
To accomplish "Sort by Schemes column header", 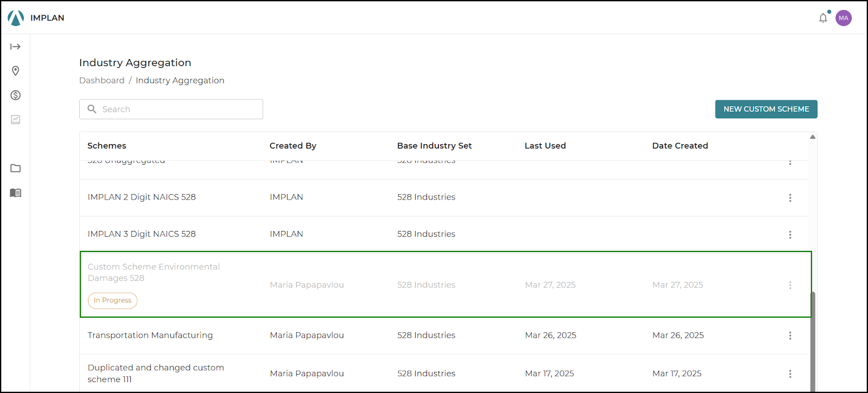I will coord(107,146).
